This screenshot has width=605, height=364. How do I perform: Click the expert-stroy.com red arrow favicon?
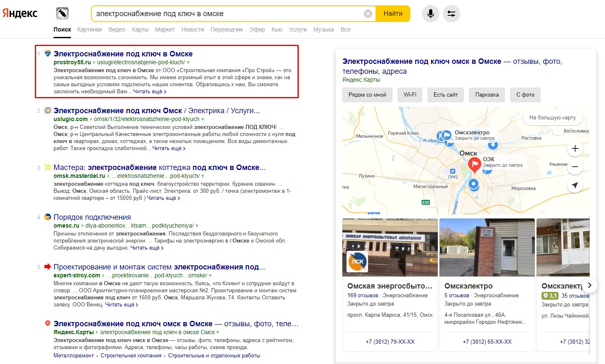coord(48,267)
